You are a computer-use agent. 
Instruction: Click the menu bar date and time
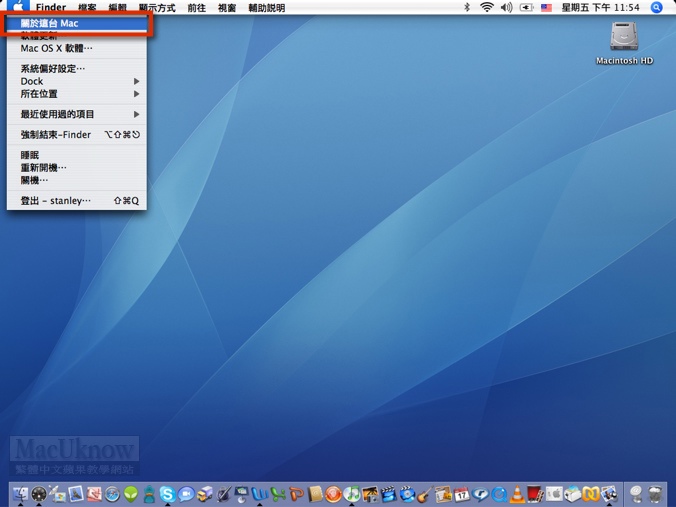[601, 7]
